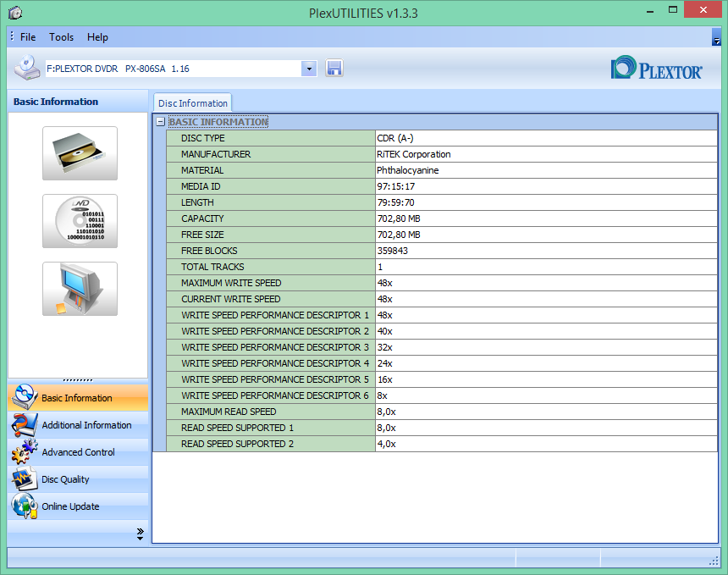Switch to the Disc Information tab
Viewport: 728px width, 575px height.
coord(193,103)
